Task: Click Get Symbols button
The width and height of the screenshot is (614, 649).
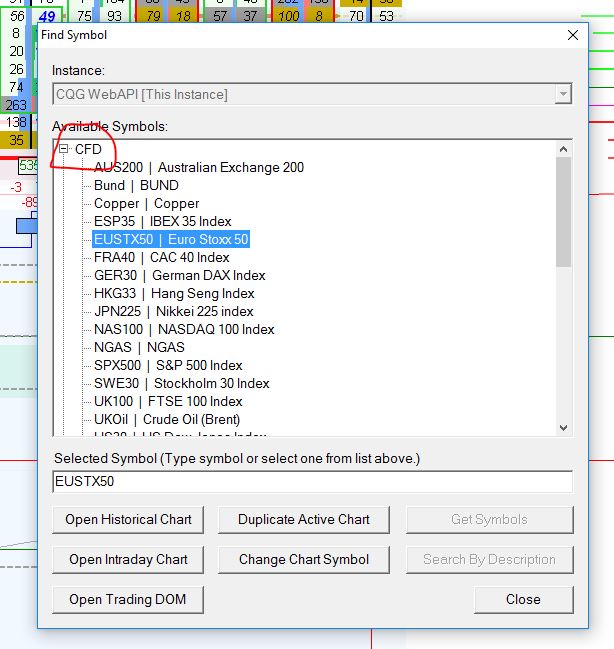Action: [489, 519]
